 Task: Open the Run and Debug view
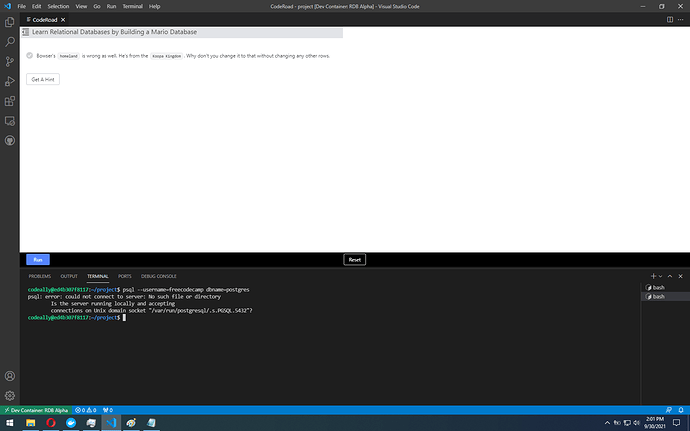pos(10,81)
